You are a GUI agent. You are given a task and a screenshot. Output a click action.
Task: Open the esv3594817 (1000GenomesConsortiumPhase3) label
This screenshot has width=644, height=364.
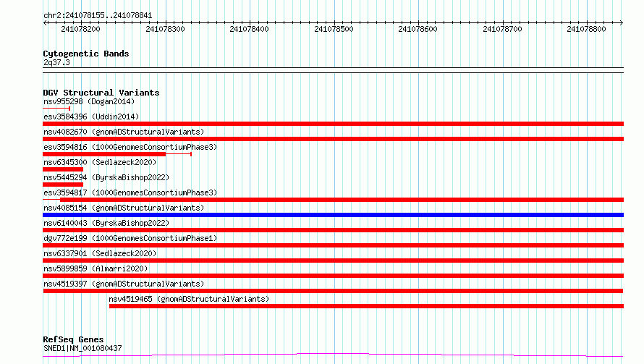130,192
